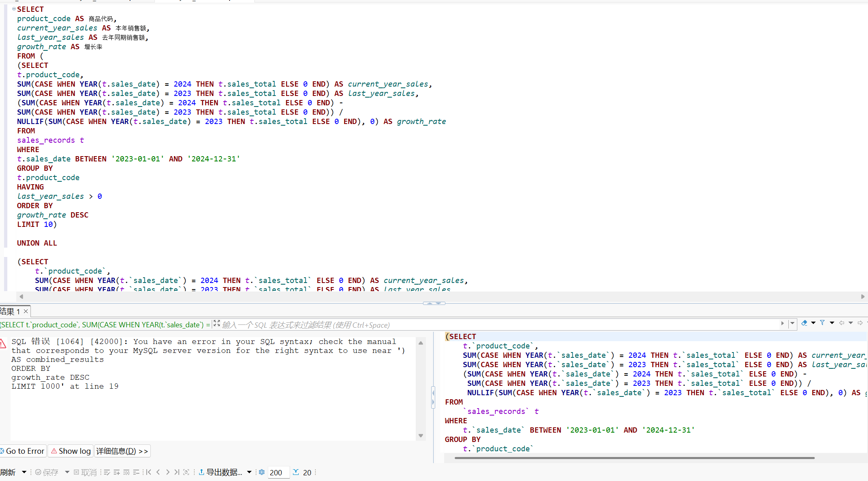Viewport: 868px width, 481px height.
Task: Open the export data dropdown arrow
Action: pyautogui.click(x=249, y=472)
